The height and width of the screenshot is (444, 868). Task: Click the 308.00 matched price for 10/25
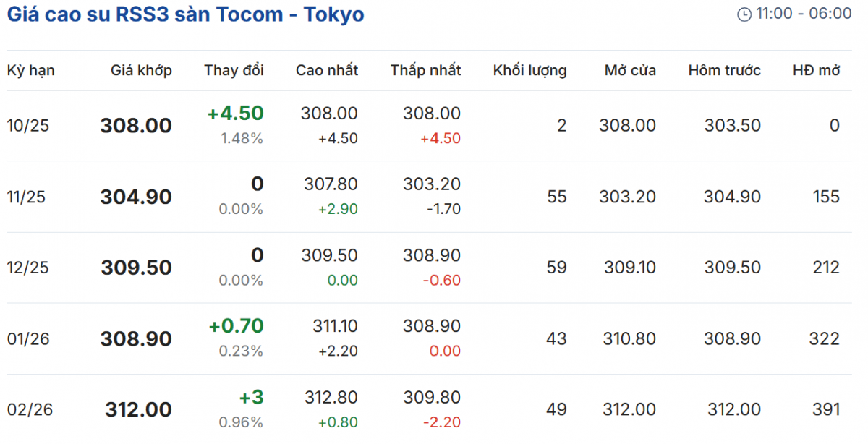pyautogui.click(x=136, y=126)
